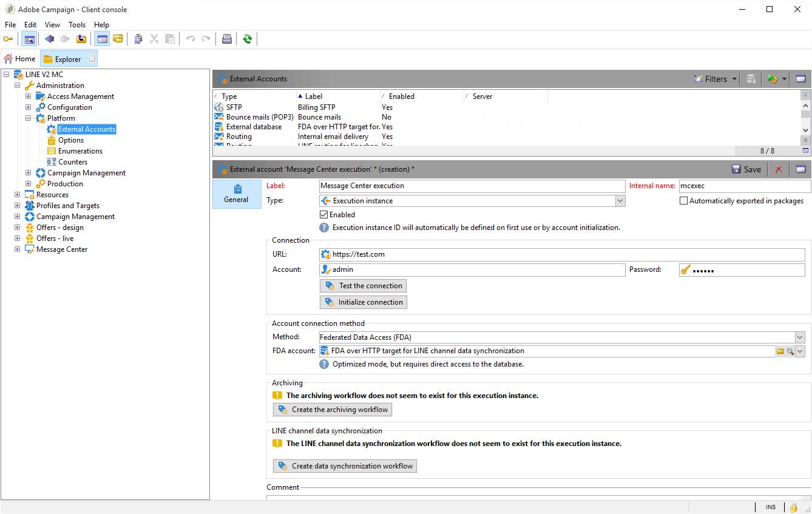Image resolution: width=812 pixels, height=514 pixels.
Task: Select the Billing SFTP account row
Action: [507, 107]
